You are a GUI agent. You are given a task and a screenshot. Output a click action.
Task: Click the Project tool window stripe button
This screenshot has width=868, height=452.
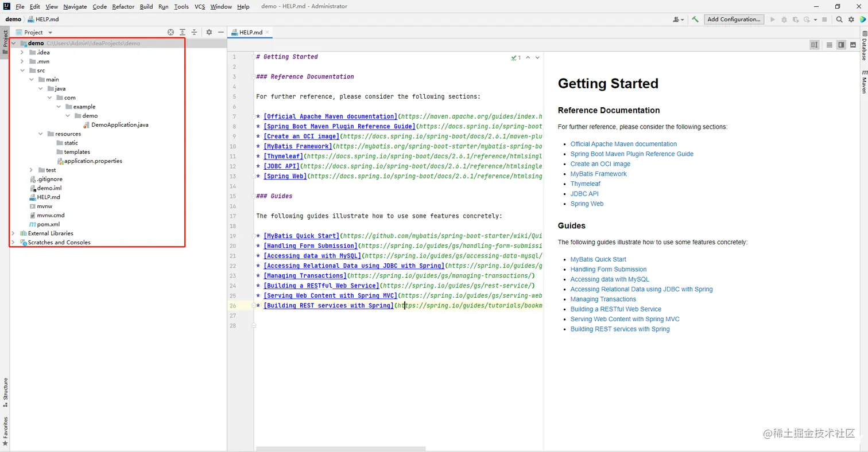point(5,42)
